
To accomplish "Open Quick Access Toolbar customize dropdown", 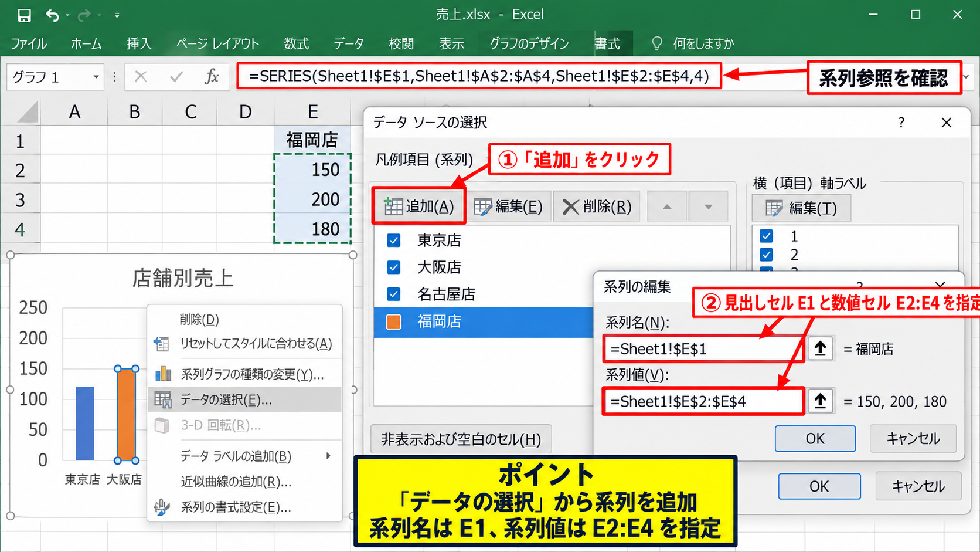I will coord(117,15).
